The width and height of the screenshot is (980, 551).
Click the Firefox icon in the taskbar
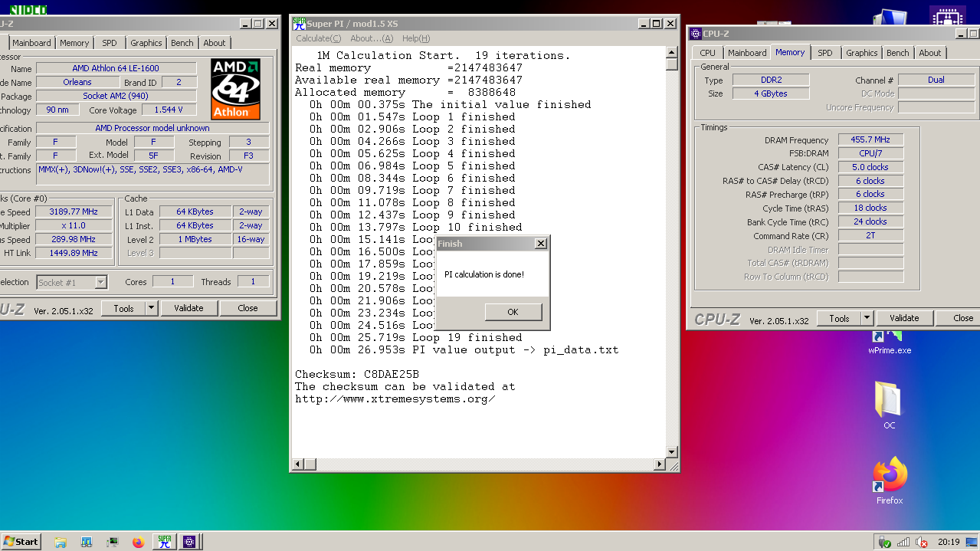[x=138, y=542]
